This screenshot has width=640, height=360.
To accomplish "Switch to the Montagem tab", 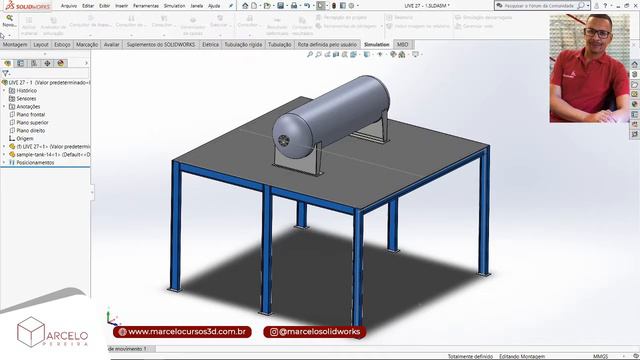I will point(15,44).
